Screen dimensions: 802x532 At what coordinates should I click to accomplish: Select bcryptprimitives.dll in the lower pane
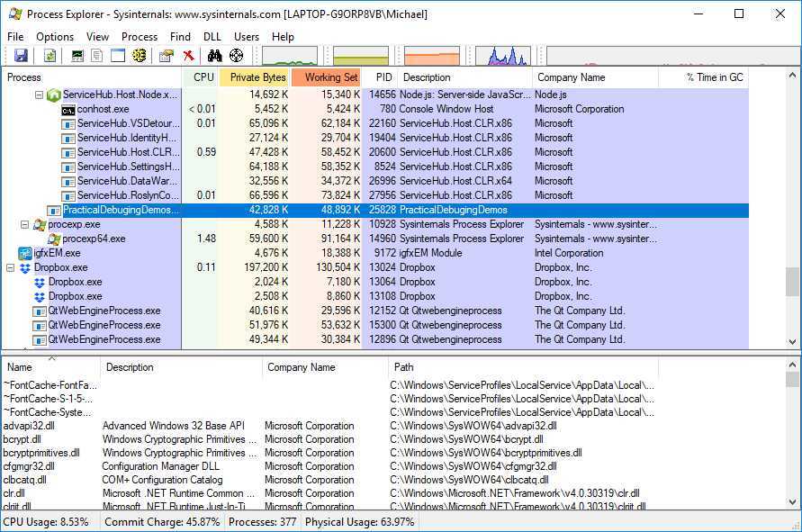[x=41, y=453]
